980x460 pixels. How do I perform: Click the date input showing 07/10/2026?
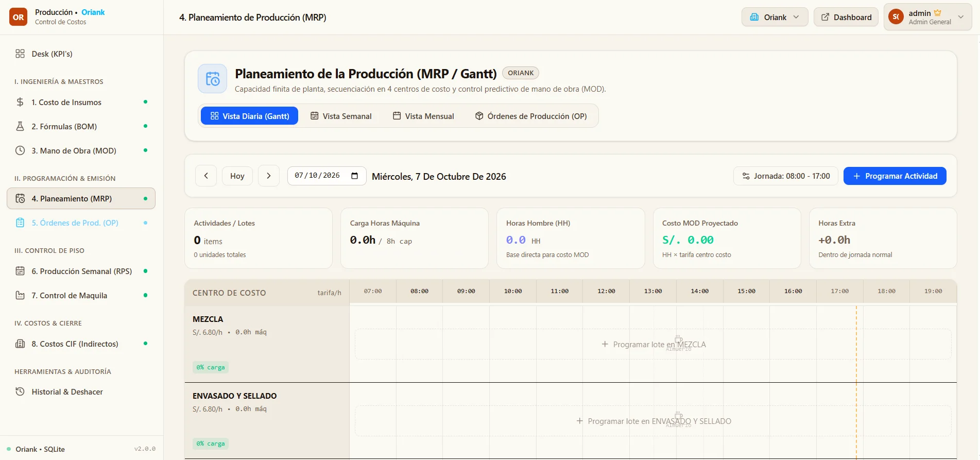pos(326,176)
